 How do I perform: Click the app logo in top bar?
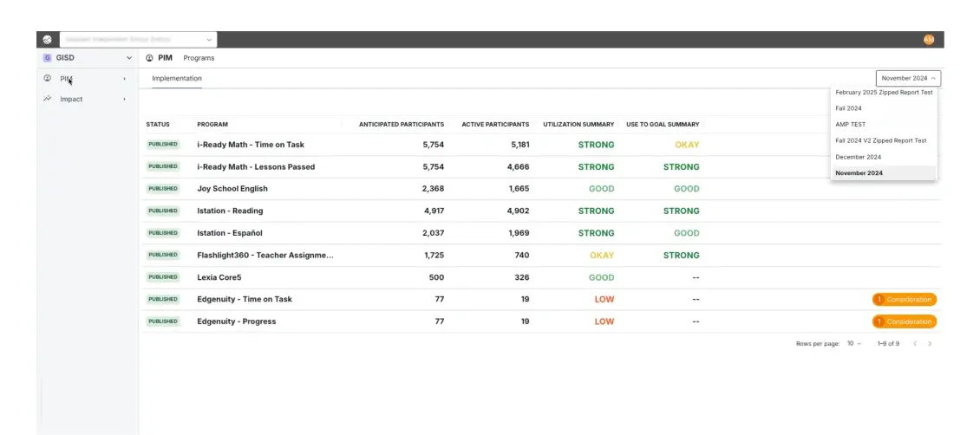click(47, 39)
